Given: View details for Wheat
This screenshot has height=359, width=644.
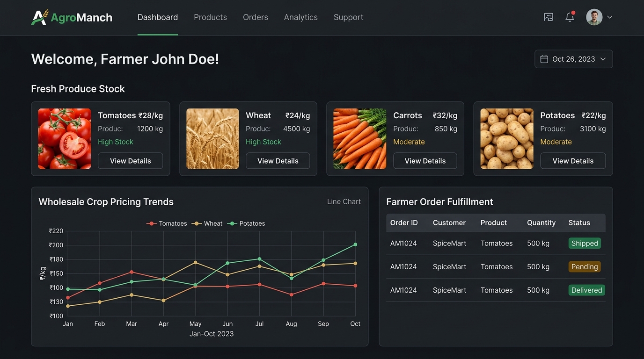Looking at the screenshot, I should (278, 161).
